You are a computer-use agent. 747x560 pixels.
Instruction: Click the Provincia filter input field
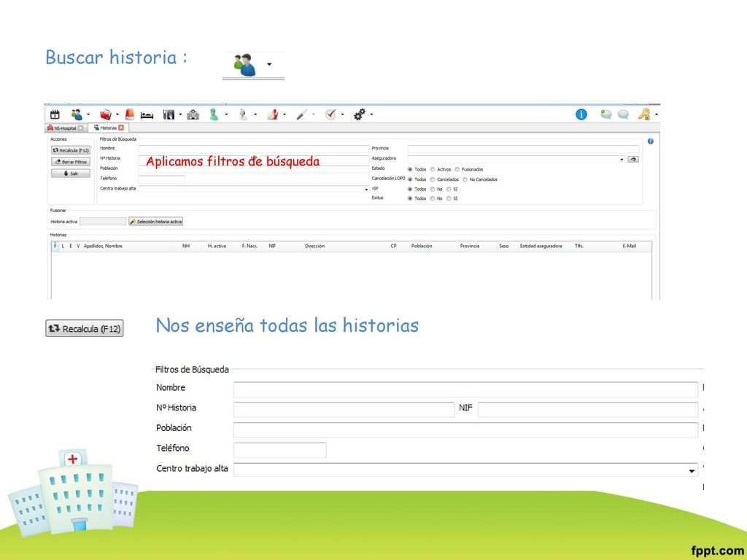pos(523,149)
